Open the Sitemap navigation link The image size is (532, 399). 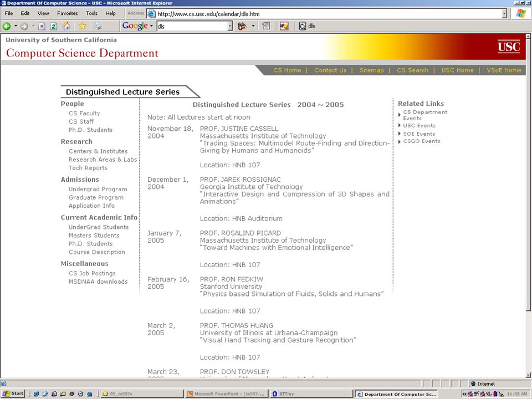(371, 70)
